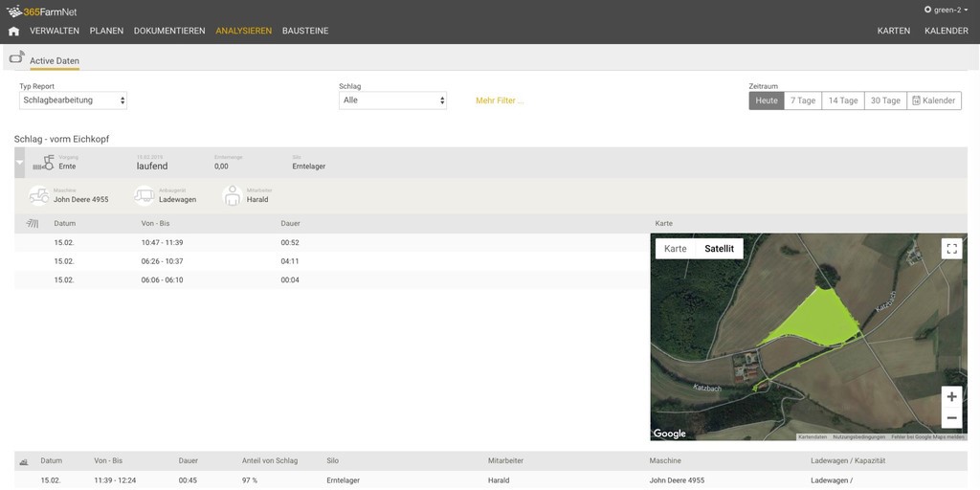Open the PLANEN menu
The height and width of the screenshot is (490, 980).
[106, 31]
